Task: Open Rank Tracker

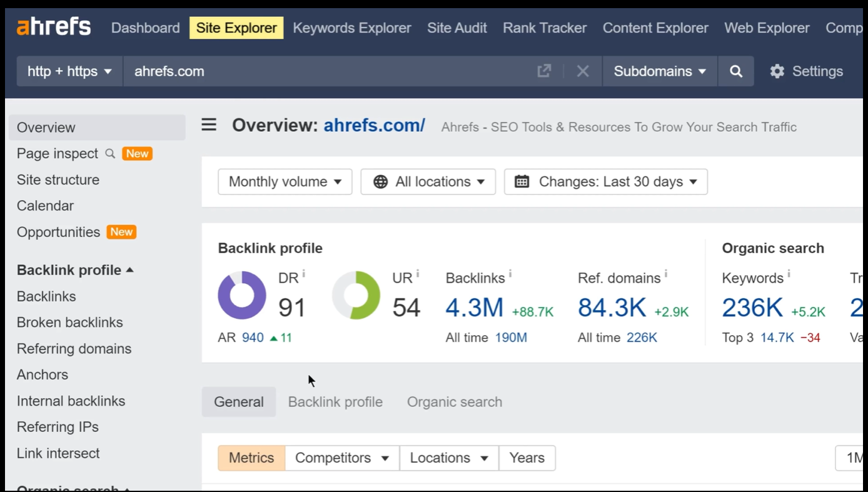Action: 545,28
